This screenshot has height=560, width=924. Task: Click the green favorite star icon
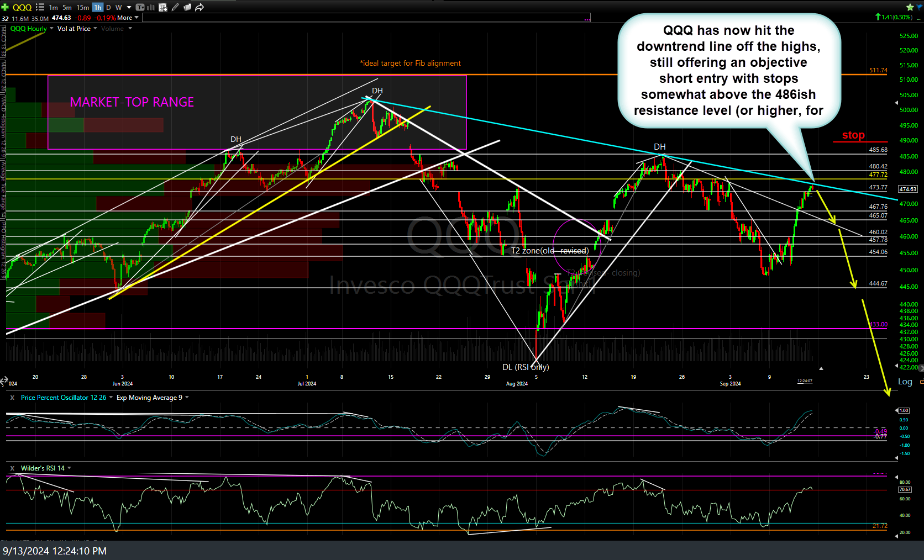coord(910,7)
